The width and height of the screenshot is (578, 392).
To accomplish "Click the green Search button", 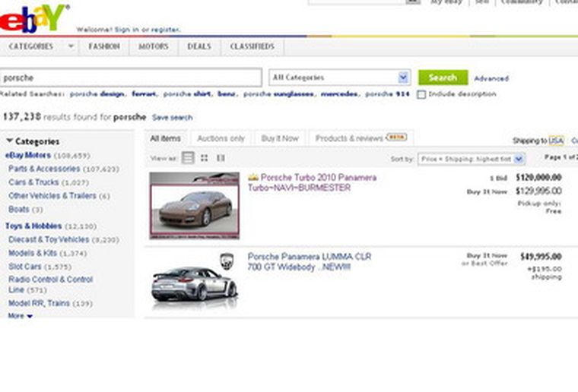I will pyautogui.click(x=443, y=77).
